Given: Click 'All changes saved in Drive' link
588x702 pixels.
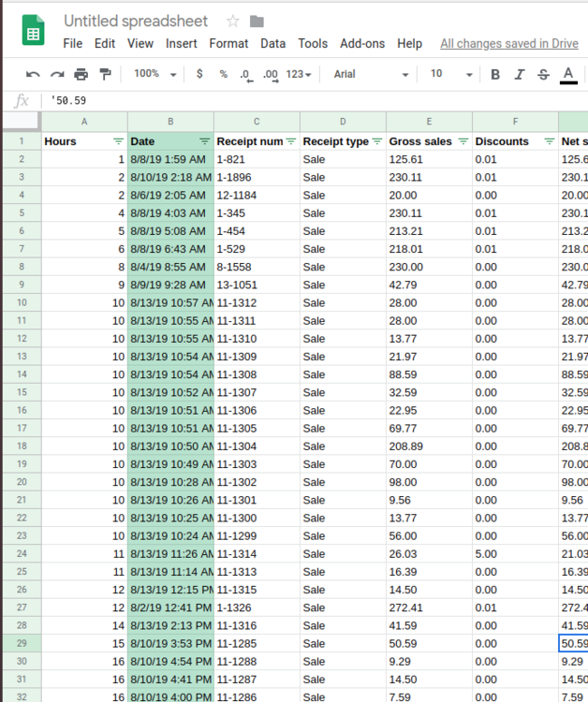Looking at the screenshot, I should click(509, 43).
